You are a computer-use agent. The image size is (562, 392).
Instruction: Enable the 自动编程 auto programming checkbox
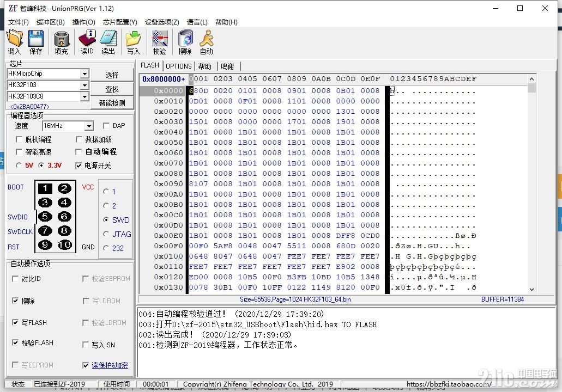[x=78, y=152]
